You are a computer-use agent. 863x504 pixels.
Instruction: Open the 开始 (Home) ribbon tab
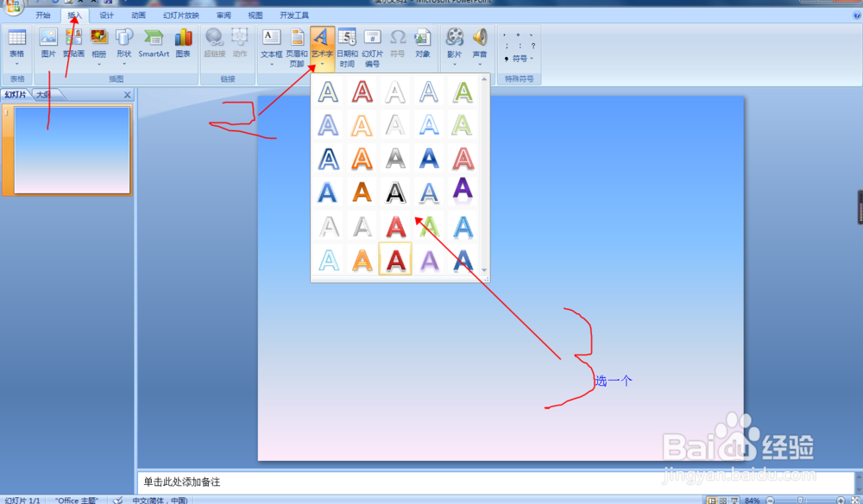click(x=43, y=16)
